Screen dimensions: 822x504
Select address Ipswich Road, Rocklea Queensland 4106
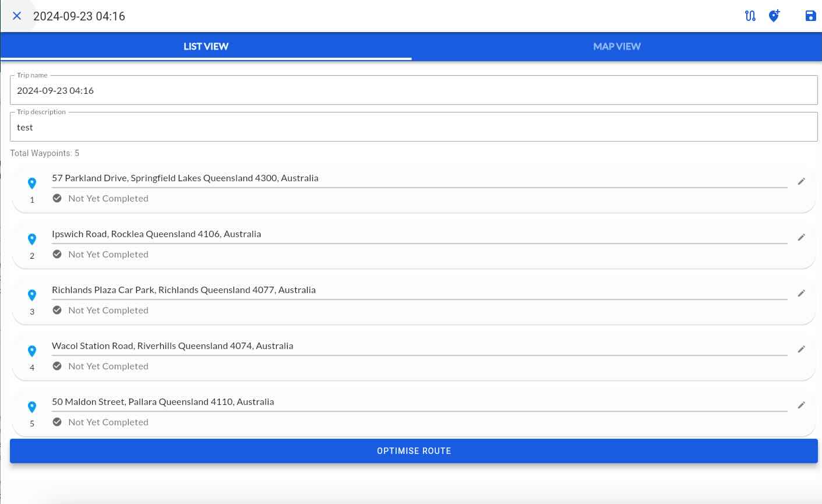tap(156, 234)
